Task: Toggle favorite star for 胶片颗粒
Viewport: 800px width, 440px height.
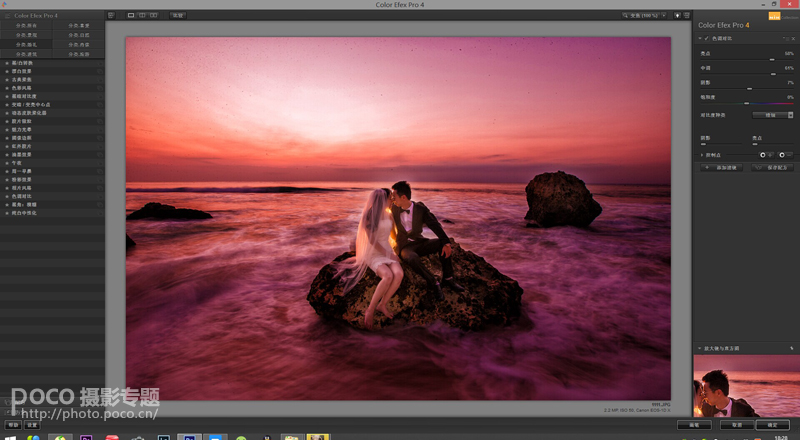Action: tap(7, 121)
